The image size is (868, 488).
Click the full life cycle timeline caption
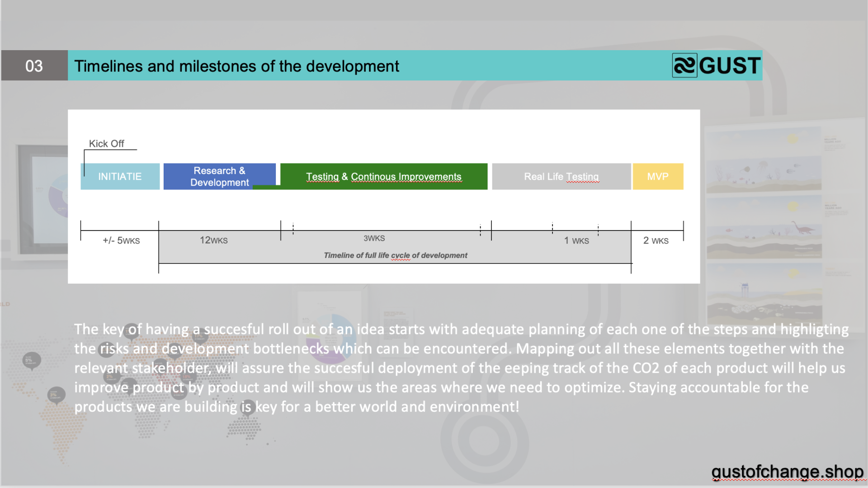[395, 255]
